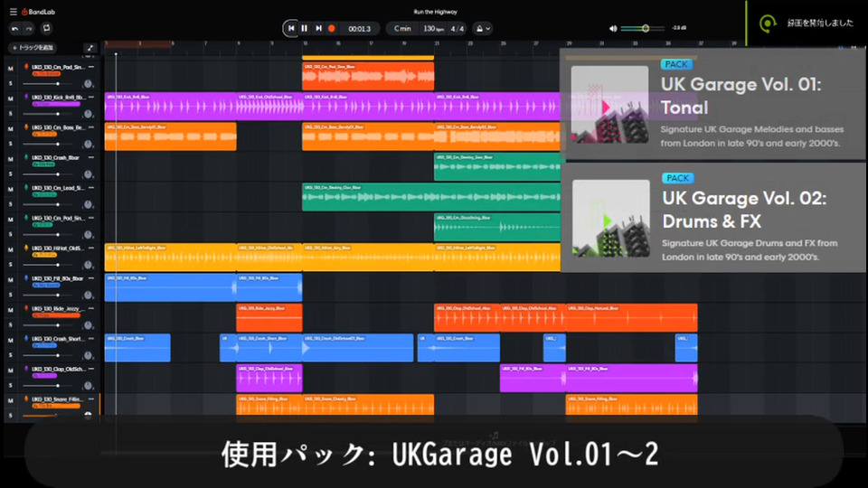Pause playback
Viewport: 868px width, 488px height.
click(305, 28)
